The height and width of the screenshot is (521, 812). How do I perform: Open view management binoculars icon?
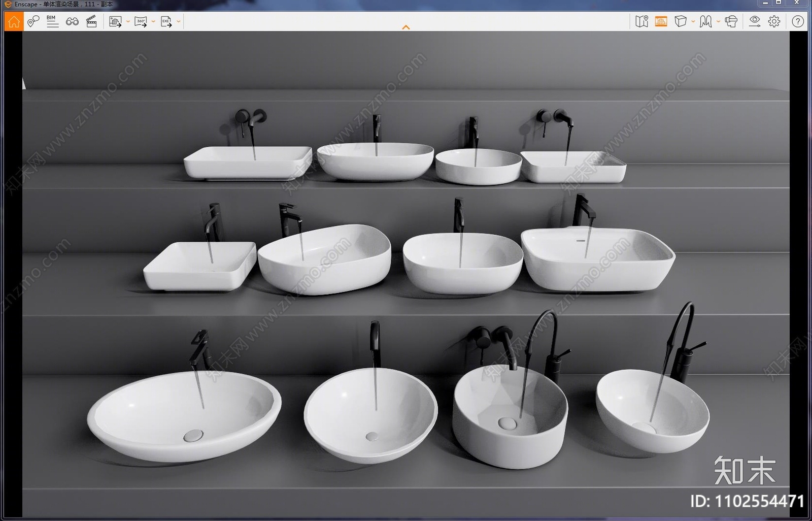point(72,21)
